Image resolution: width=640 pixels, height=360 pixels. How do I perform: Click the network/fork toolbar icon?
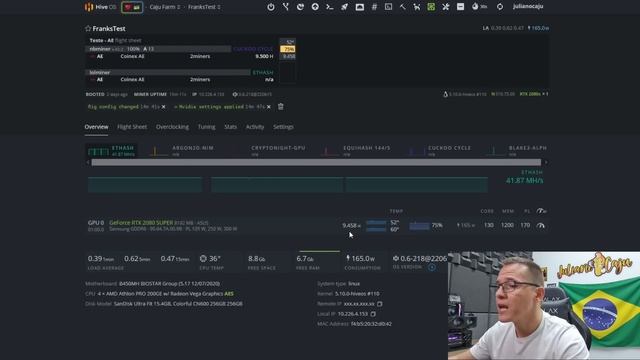click(x=286, y=7)
